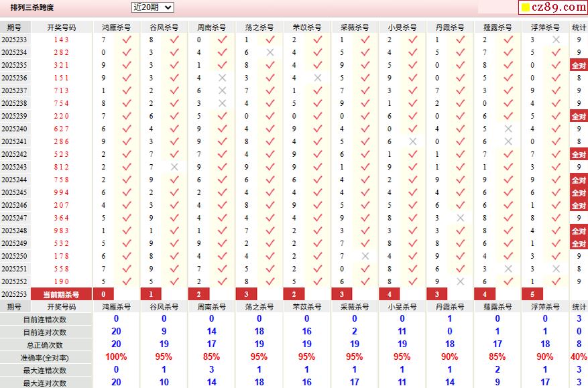Click the winning number 190
This screenshot has width=588, height=388.
point(61,281)
